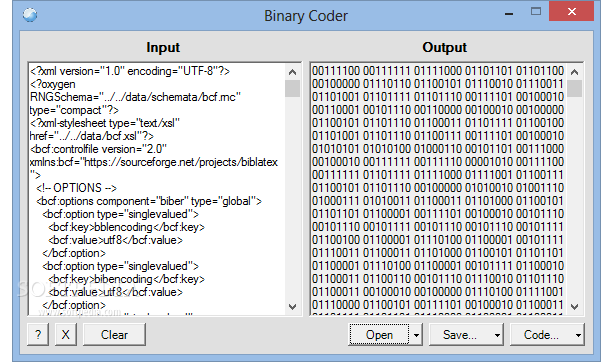
Task: Click Output row starting 00100000 01110110
Action: (x=438, y=84)
